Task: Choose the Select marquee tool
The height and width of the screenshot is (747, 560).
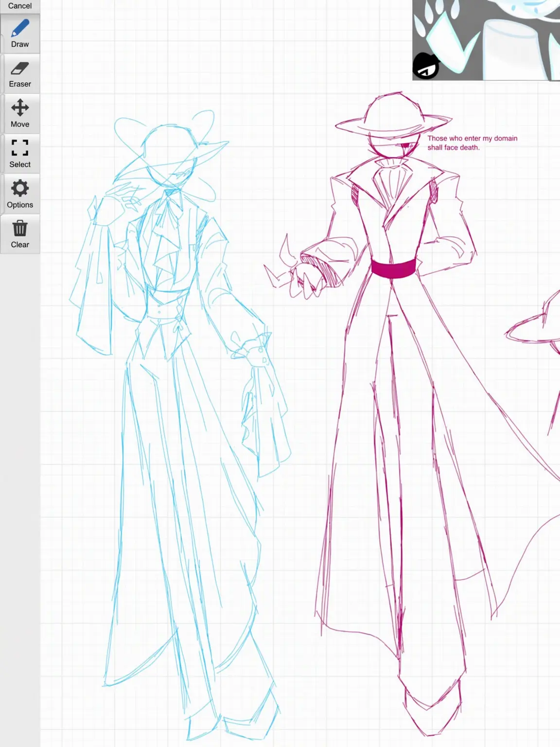Action: [x=20, y=154]
